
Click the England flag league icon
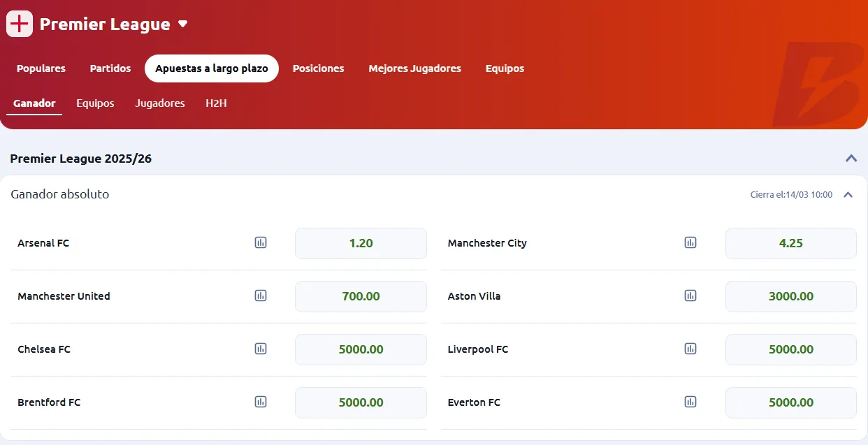point(20,24)
